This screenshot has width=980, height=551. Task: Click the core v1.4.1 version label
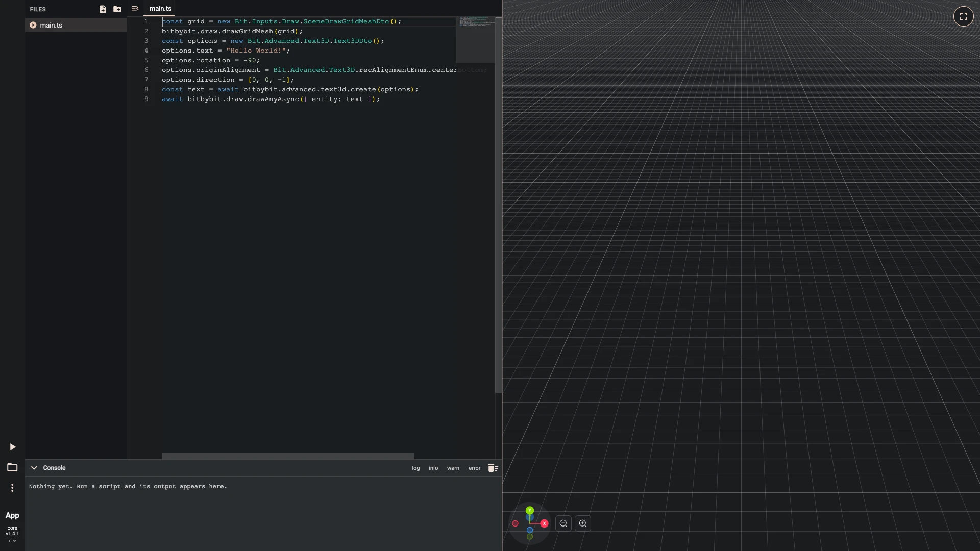(x=12, y=531)
